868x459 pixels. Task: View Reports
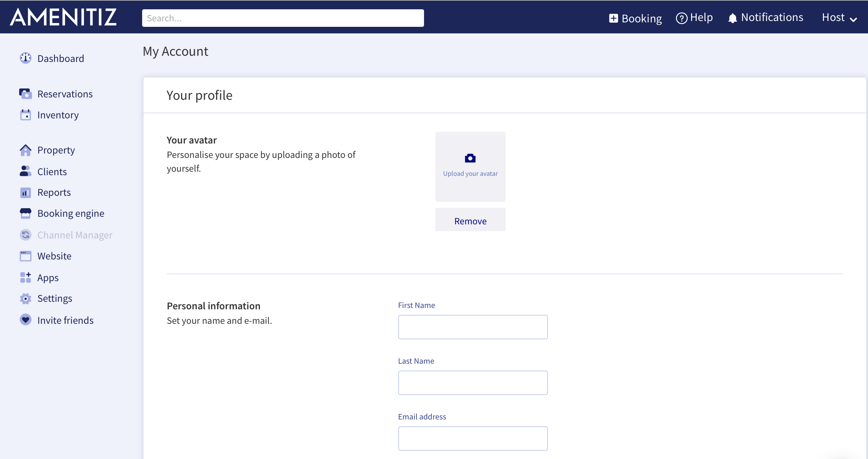pyautogui.click(x=54, y=193)
